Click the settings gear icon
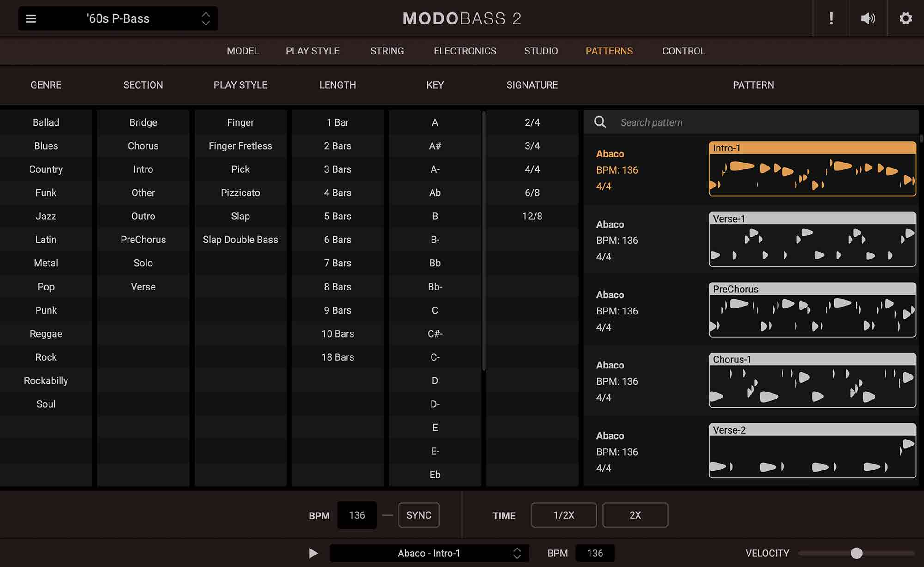The height and width of the screenshot is (567, 924). tap(906, 18)
